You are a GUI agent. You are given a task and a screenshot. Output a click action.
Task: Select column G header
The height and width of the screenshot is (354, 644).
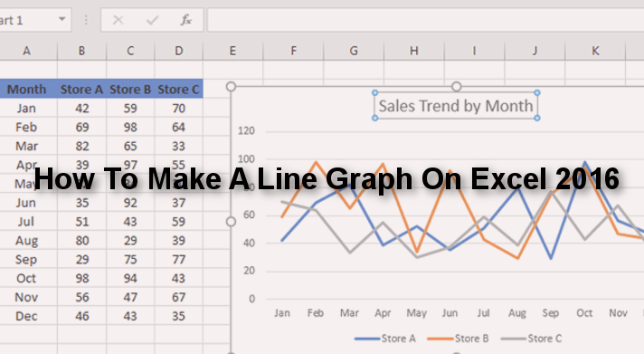[x=354, y=51]
